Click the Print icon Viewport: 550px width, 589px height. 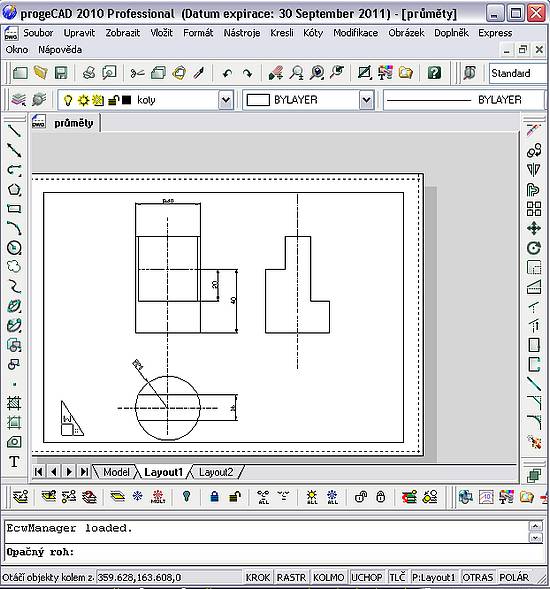point(89,73)
